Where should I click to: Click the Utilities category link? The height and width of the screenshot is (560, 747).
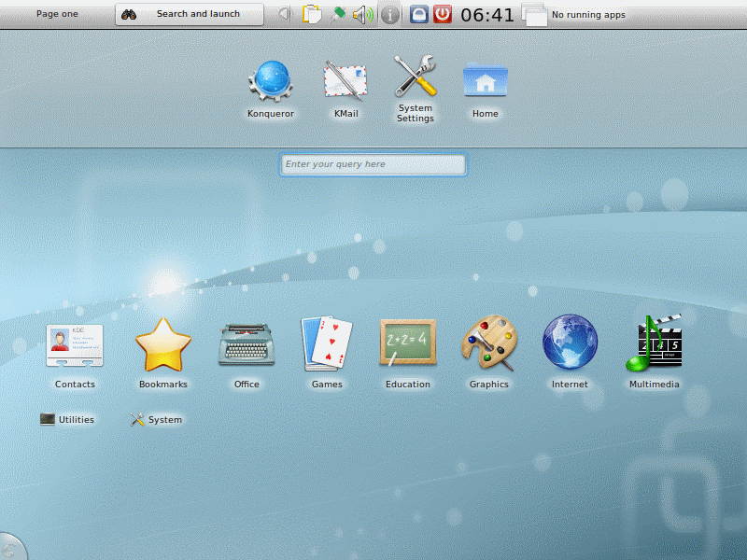pos(67,420)
